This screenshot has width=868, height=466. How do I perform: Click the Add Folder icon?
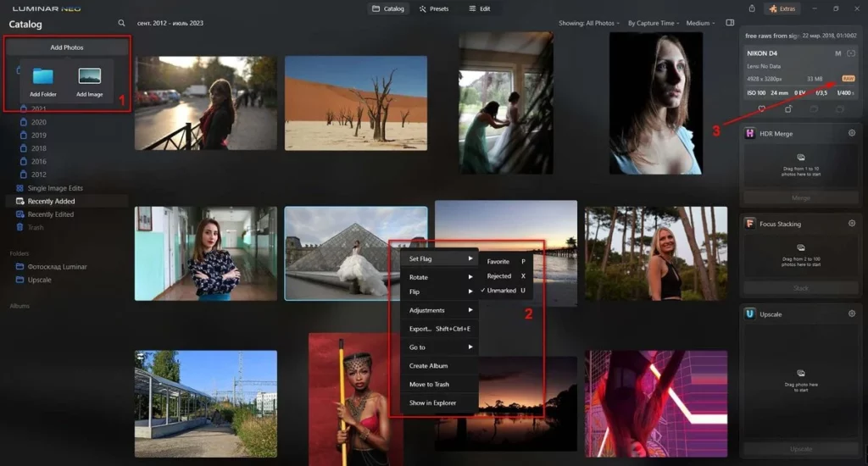click(42, 76)
